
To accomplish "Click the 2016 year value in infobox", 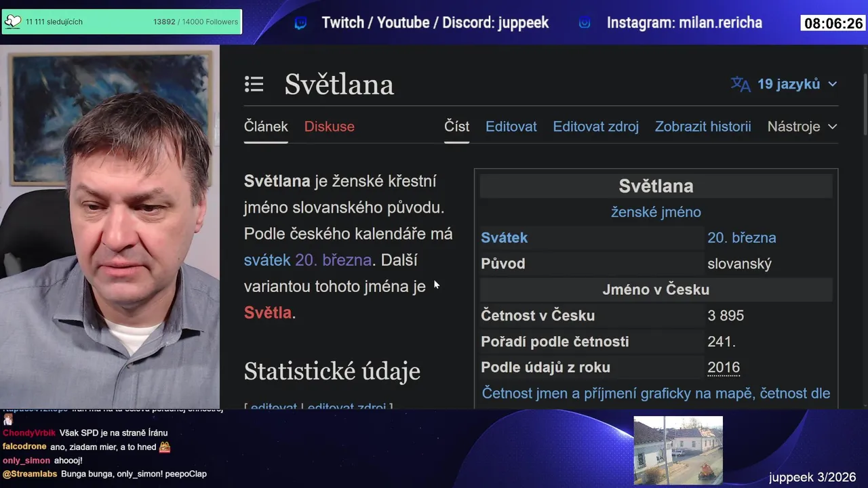I will point(724,367).
